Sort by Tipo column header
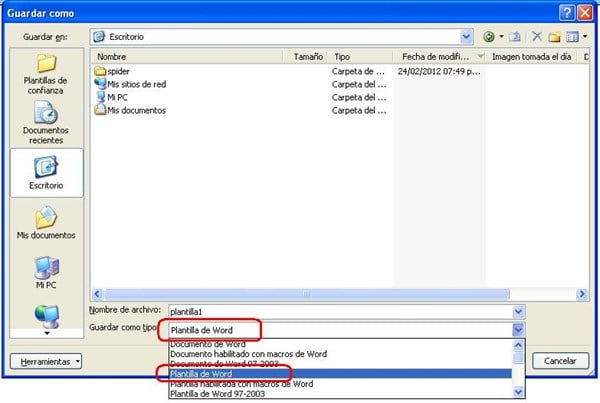 361,57
